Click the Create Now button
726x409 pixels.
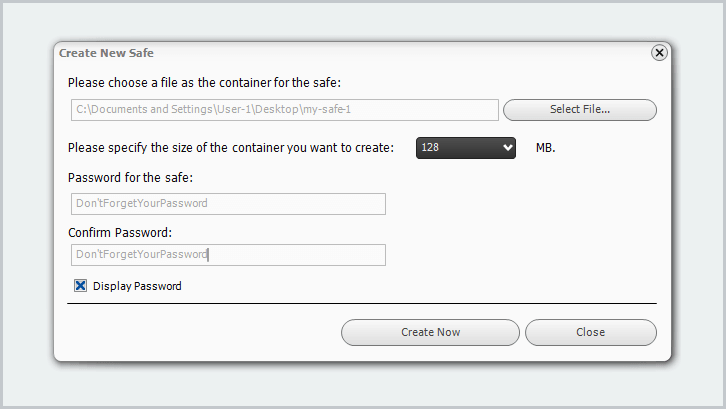430,332
